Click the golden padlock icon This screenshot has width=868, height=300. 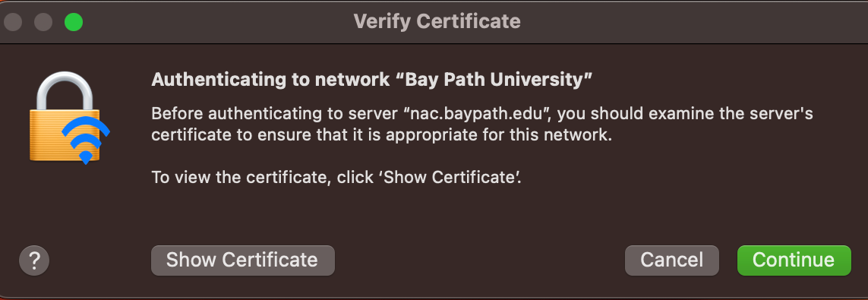(x=65, y=118)
